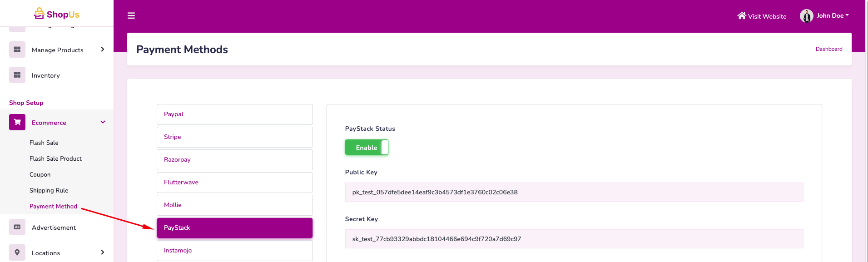Focus the PayStack Secret Key field
868x262 pixels.
pos(574,239)
